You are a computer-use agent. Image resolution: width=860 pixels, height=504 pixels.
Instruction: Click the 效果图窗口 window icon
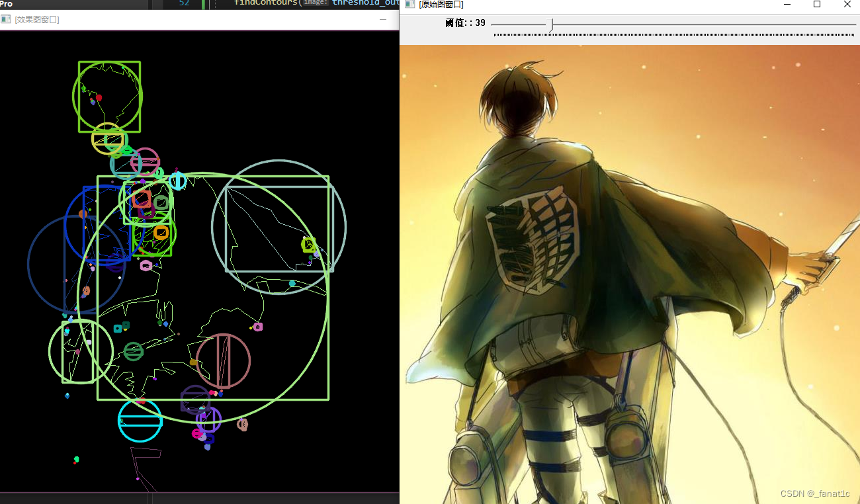6,19
